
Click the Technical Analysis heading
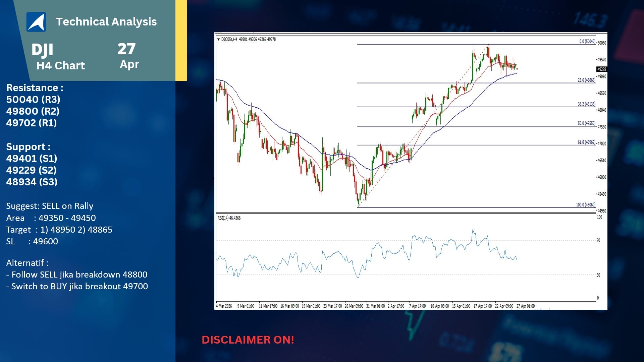(x=106, y=22)
